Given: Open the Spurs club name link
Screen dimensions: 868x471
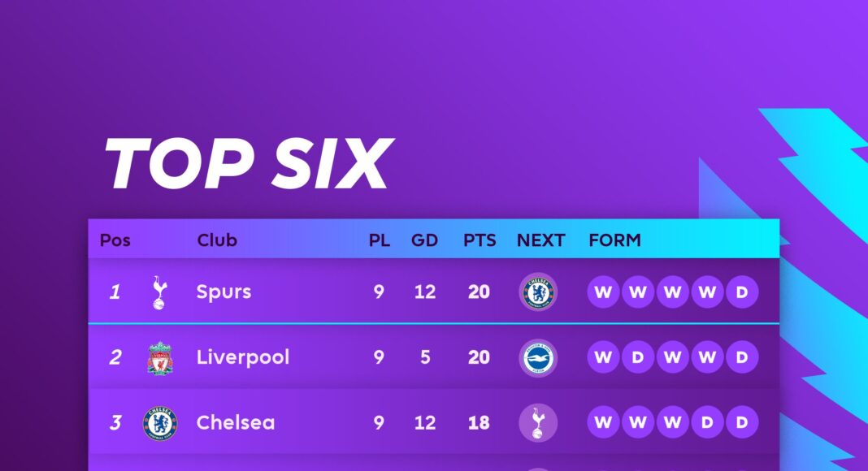Looking at the screenshot, I should click(224, 292).
